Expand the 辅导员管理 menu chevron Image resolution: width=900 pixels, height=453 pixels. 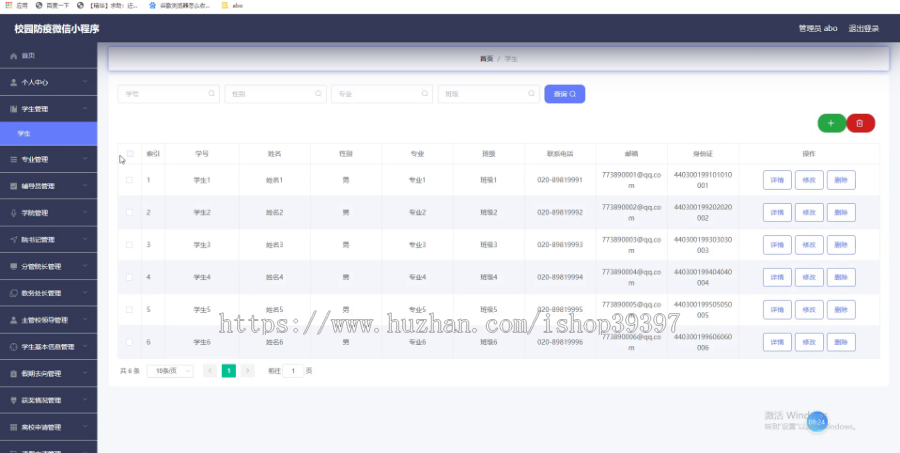point(85,185)
